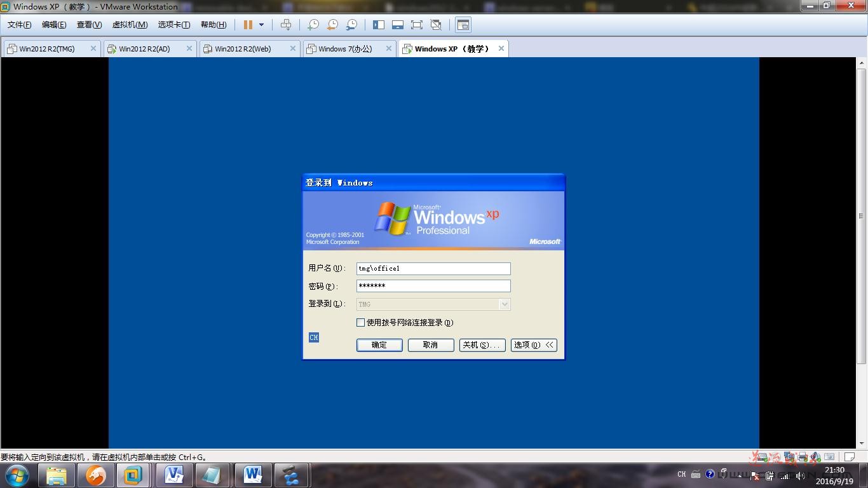Open the 选项卡(T) menu

174,25
